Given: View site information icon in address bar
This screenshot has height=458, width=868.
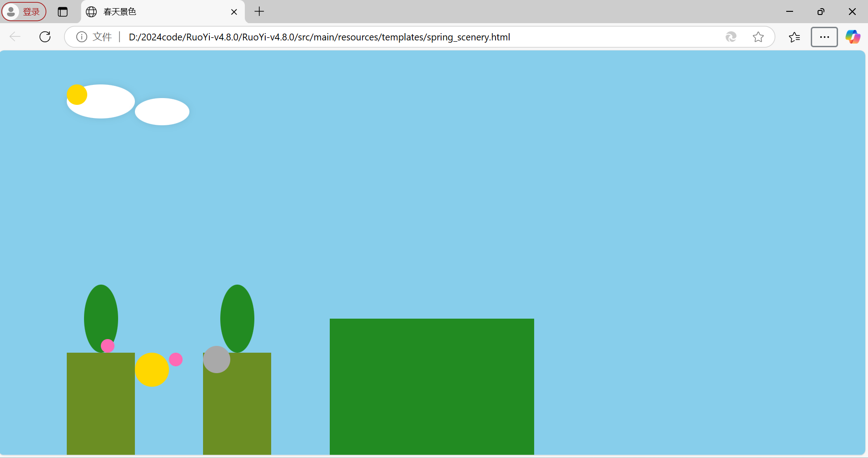Looking at the screenshot, I should pyautogui.click(x=82, y=37).
